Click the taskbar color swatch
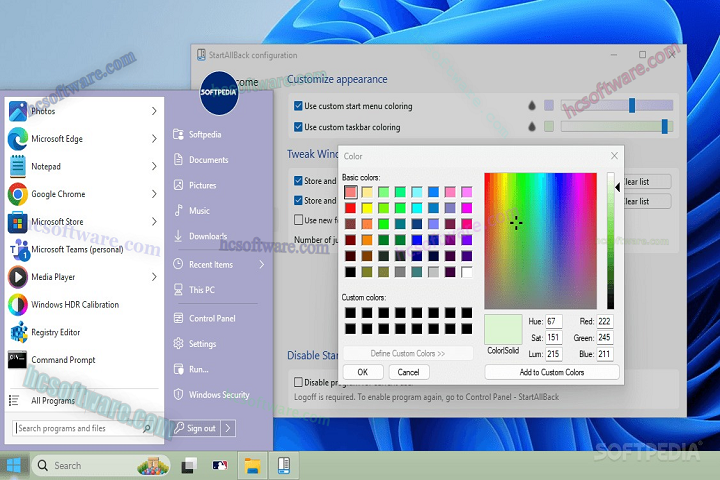The width and height of the screenshot is (720, 480). click(549, 126)
